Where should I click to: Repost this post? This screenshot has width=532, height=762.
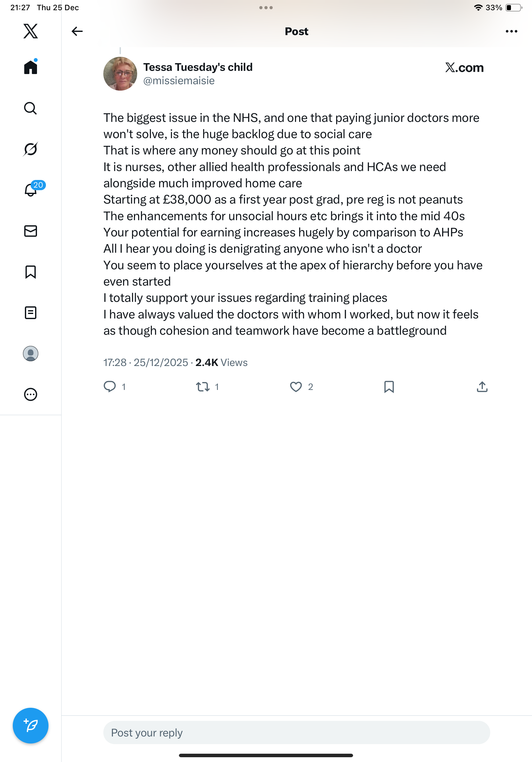(203, 387)
